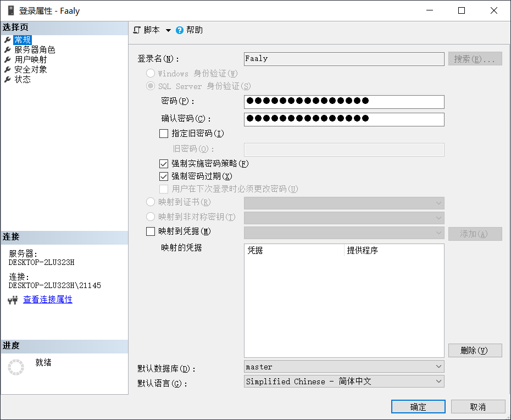This screenshot has height=420, width=511.
Task: Switch to the 用户映射 page
Action: (31, 60)
